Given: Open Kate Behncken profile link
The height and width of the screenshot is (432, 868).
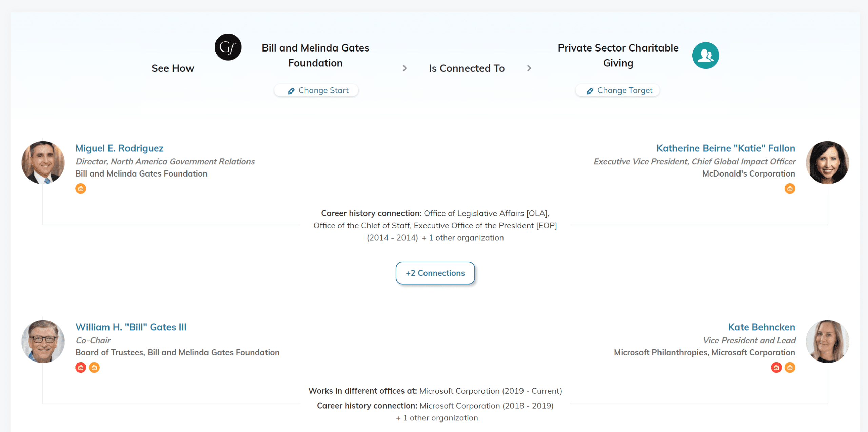Looking at the screenshot, I should [x=762, y=327].
